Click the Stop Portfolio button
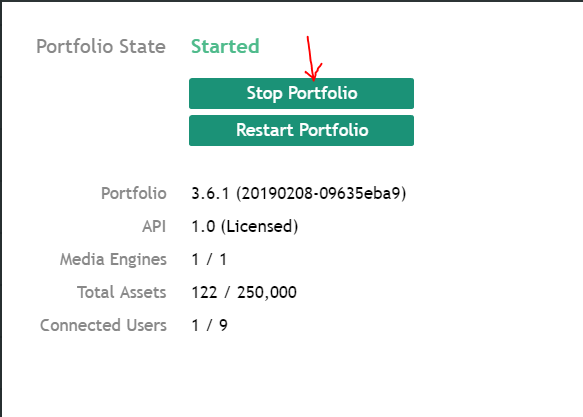This screenshot has height=417, width=583. click(301, 93)
